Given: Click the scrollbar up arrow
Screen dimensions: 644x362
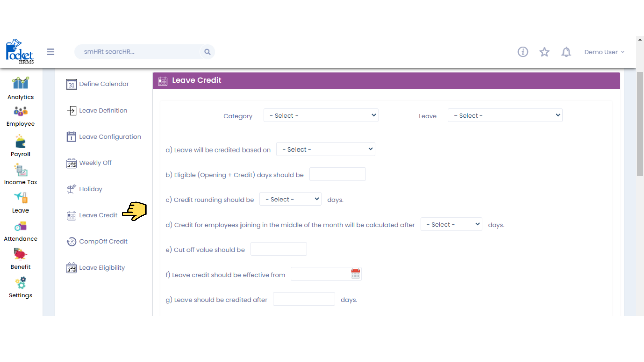Looking at the screenshot, I should (640, 40).
